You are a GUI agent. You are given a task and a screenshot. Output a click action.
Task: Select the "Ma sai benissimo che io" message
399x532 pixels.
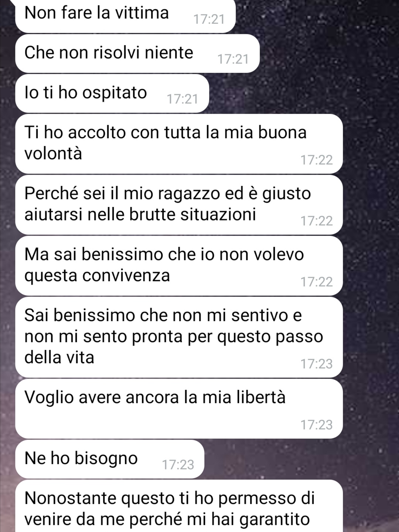179,266
